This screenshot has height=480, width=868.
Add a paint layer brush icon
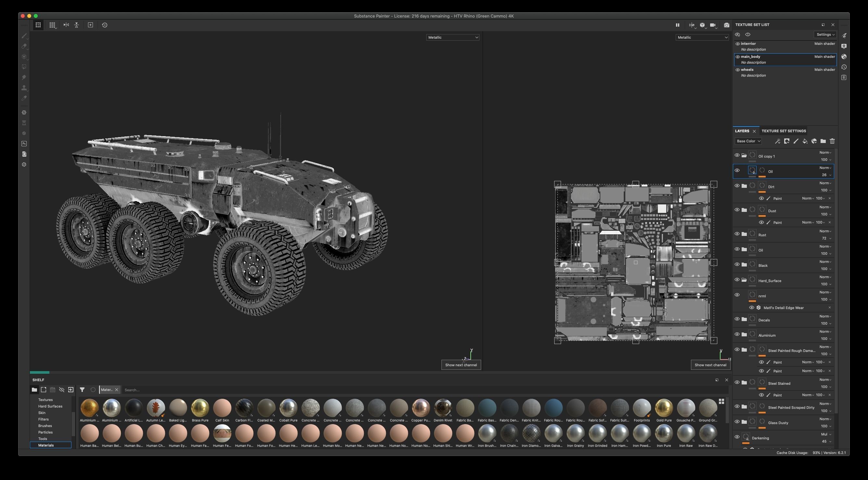pyautogui.click(x=796, y=141)
